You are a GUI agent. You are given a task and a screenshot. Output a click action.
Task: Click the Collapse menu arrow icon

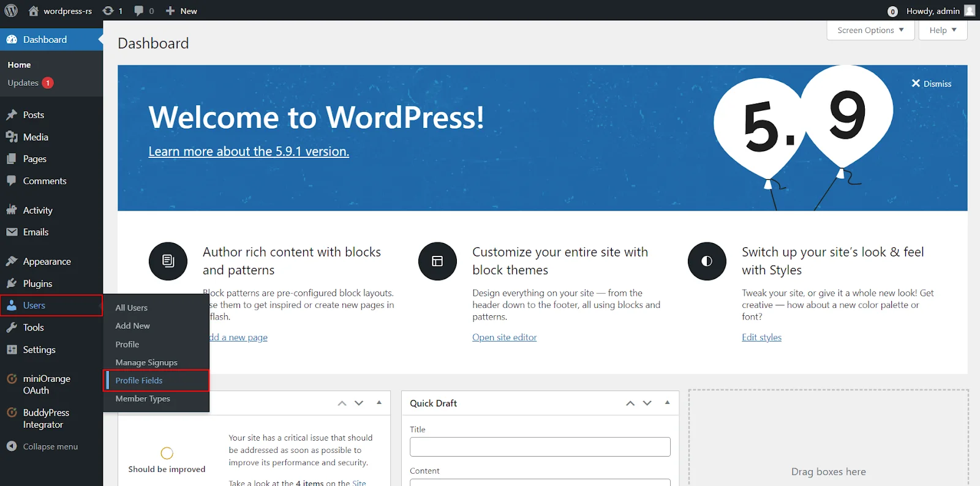pos(12,446)
